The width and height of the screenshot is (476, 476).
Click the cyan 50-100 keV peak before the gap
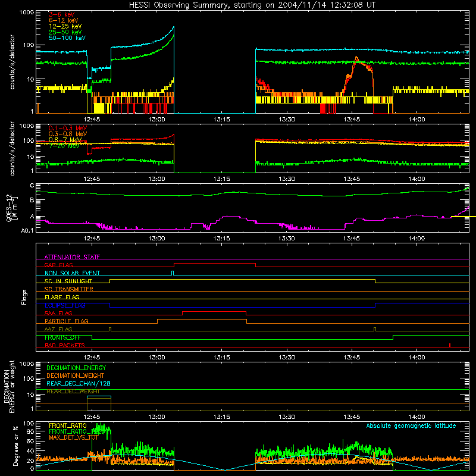(x=173, y=27)
